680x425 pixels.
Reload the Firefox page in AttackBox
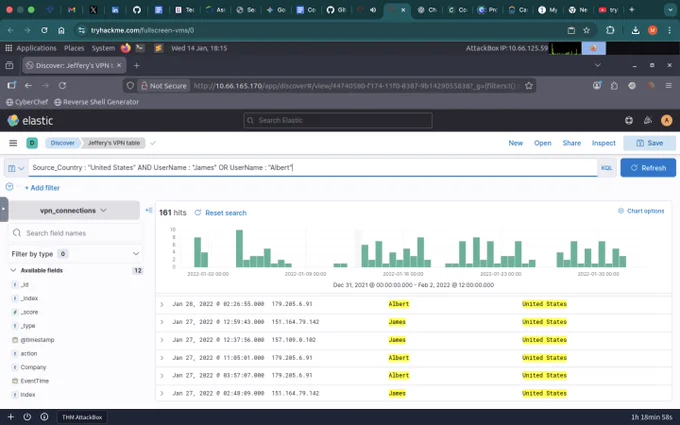(x=62, y=86)
